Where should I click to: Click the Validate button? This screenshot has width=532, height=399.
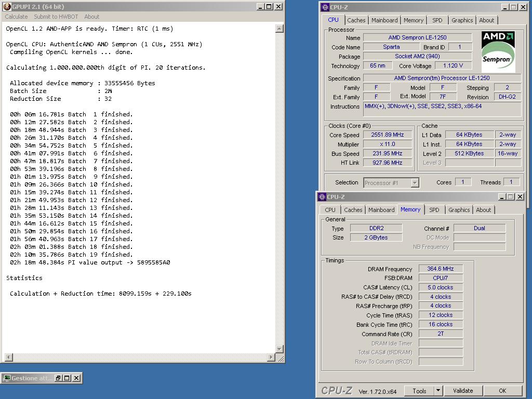[x=463, y=391]
